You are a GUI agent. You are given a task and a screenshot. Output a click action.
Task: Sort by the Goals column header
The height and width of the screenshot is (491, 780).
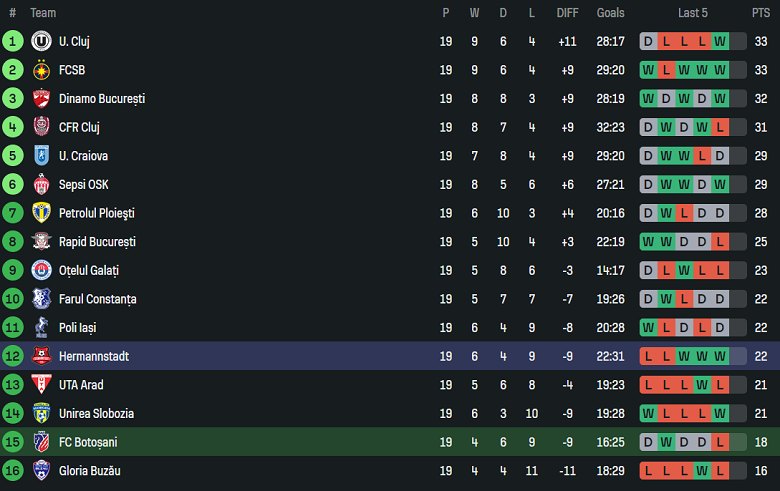[x=610, y=13]
